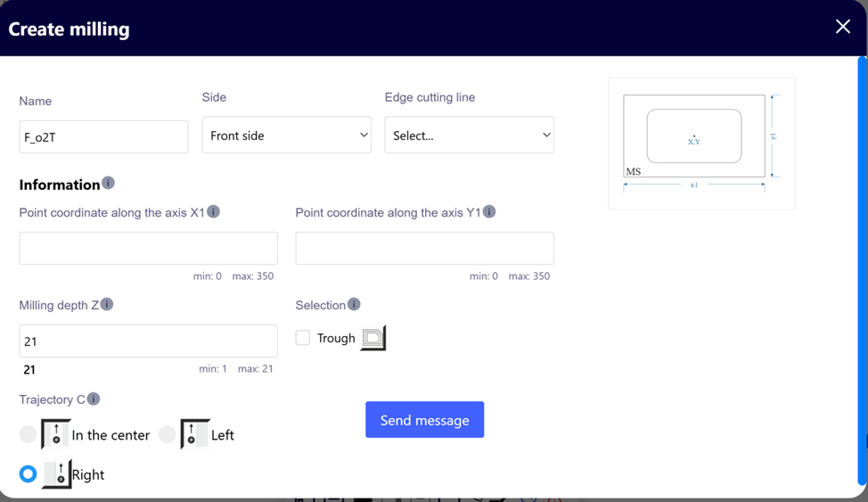Screen dimensions: 868x502
Task: Select the Left trajectory radio button
Action: 168,434
